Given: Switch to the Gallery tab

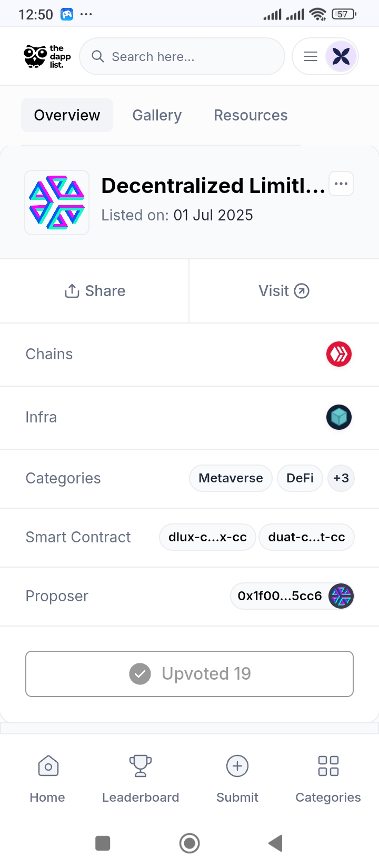Looking at the screenshot, I should [157, 115].
